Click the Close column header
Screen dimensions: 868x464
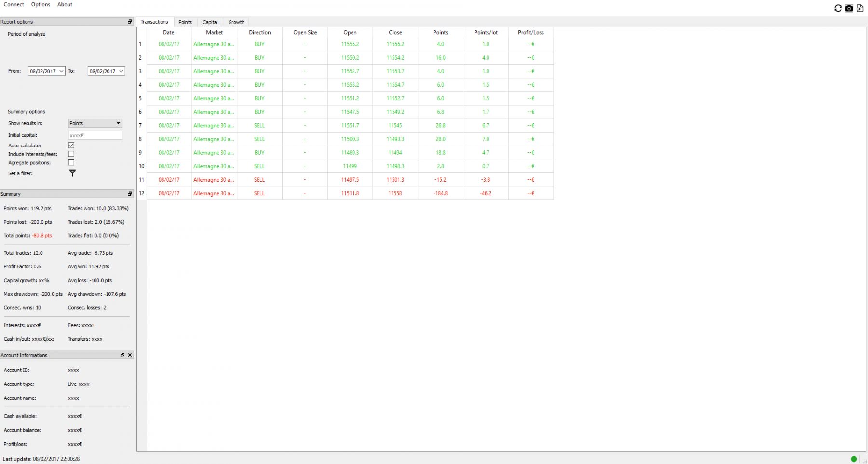click(395, 32)
